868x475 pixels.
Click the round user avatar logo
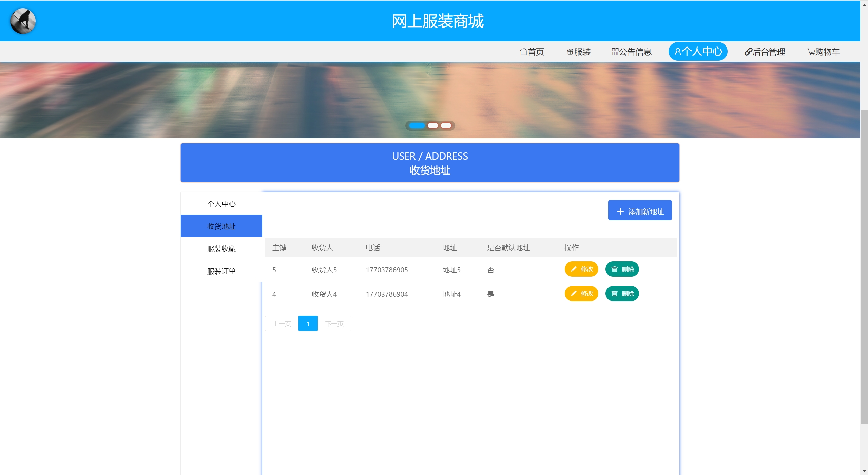[x=23, y=21]
